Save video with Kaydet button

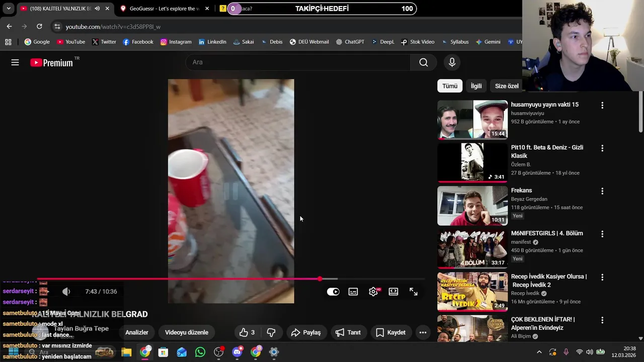click(391, 332)
